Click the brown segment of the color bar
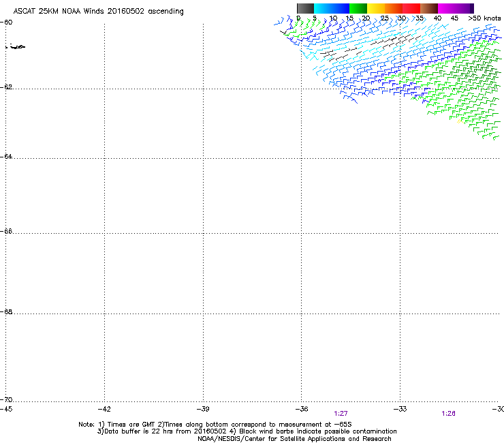 coord(429,8)
